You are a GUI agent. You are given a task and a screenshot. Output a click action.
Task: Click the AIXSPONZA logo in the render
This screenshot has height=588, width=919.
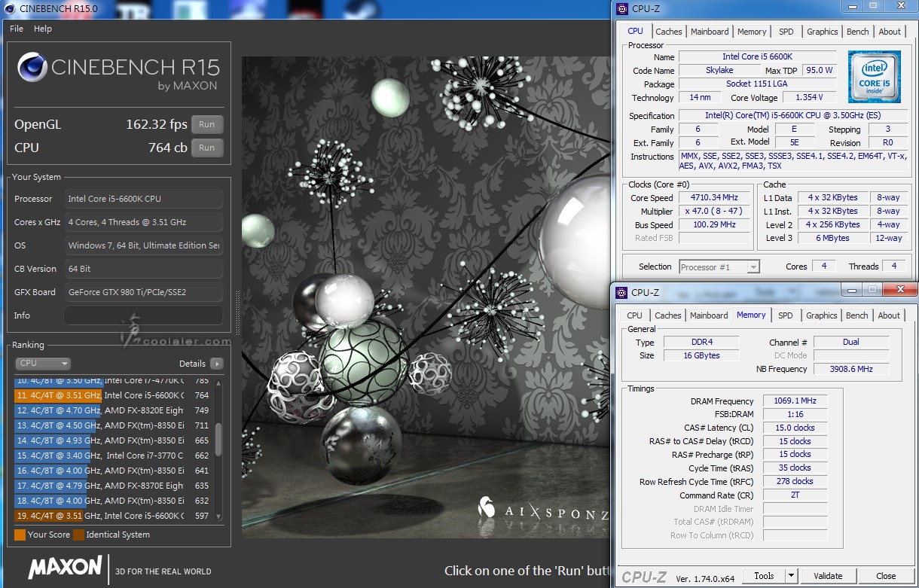click(x=542, y=510)
